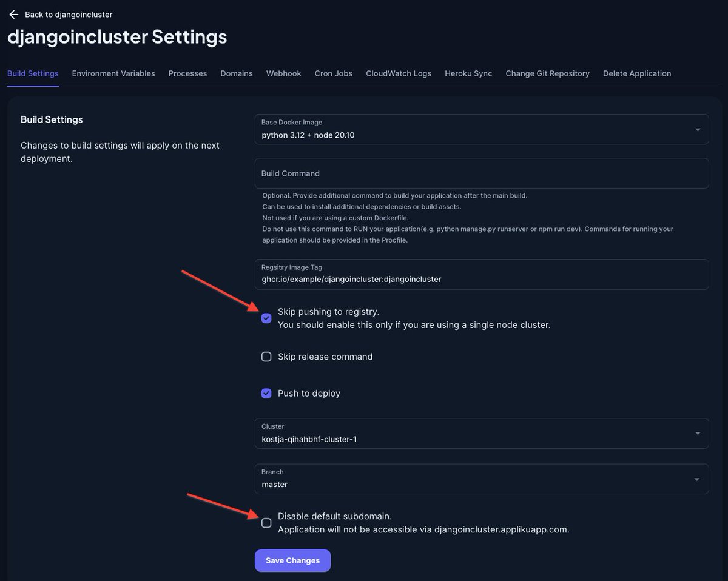Viewport: 728px width, 581px height.
Task: Enable Skip release command checkbox
Action: (266, 357)
